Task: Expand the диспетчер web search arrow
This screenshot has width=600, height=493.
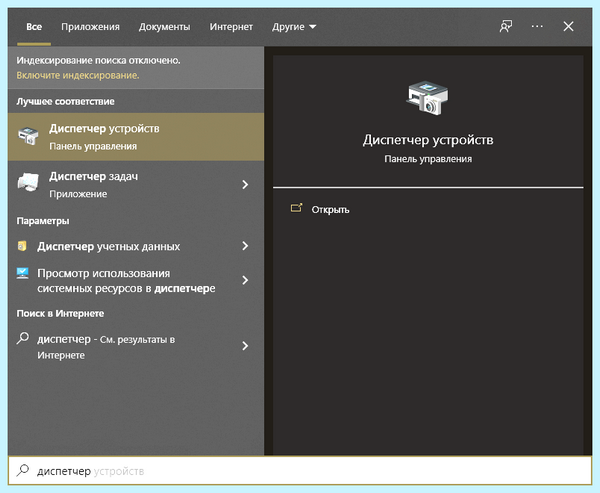Action: pyautogui.click(x=245, y=346)
